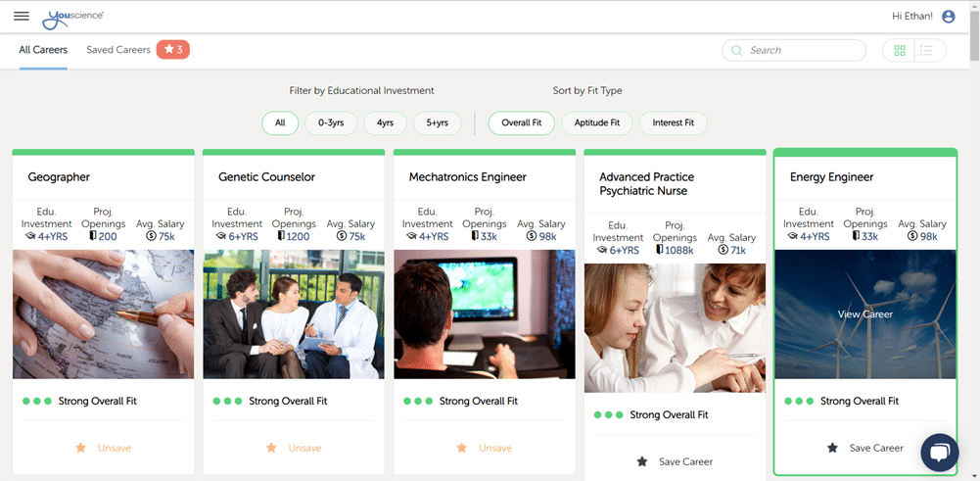
Task: Click the star icon on Geographer Unsave
Action: [80, 448]
